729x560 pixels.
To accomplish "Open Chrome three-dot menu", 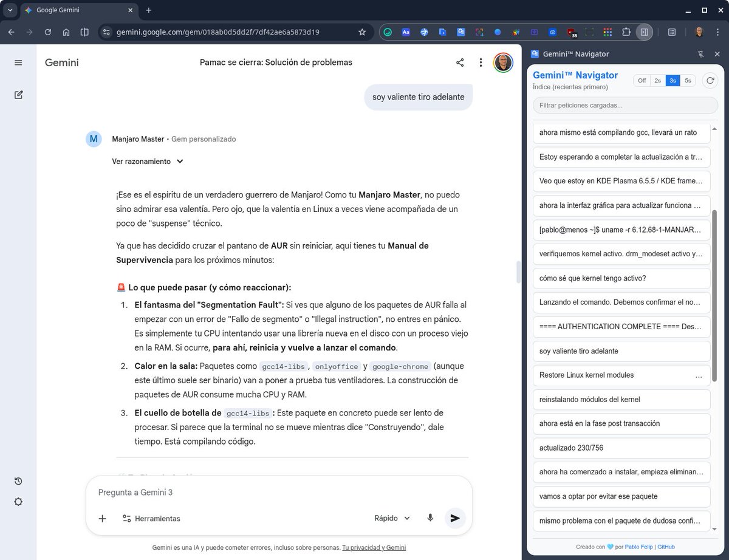I will pyautogui.click(x=717, y=32).
